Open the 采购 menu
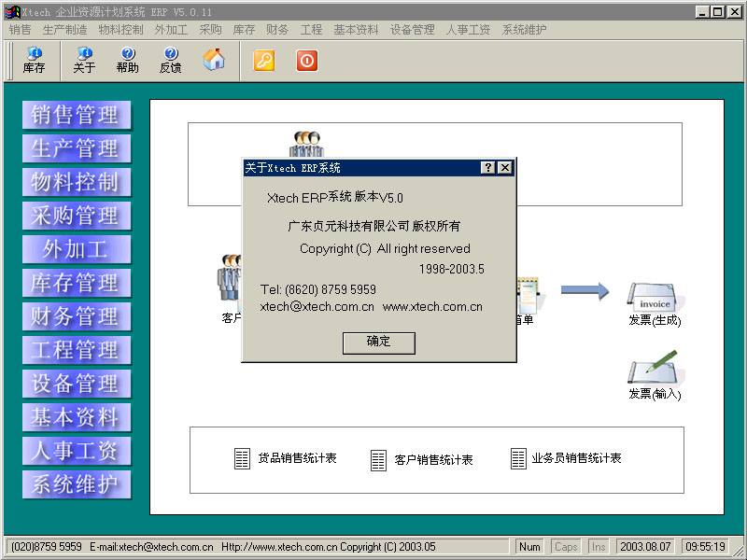Image resolution: width=747 pixels, height=560 pixels. pos(211,30)
